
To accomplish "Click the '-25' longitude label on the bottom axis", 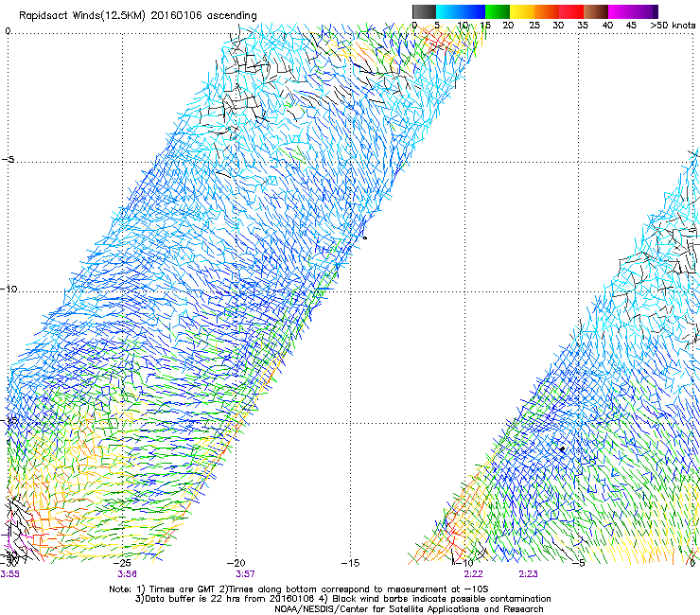I will click(122, 563).
